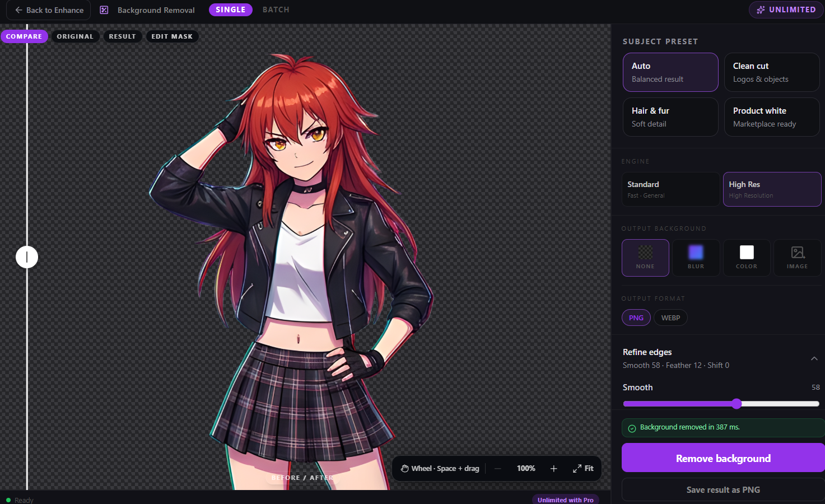The width and height of the screenshot is (825, 504).
Task: Click Back to Enhance button
Action: [x=49, y=10]
